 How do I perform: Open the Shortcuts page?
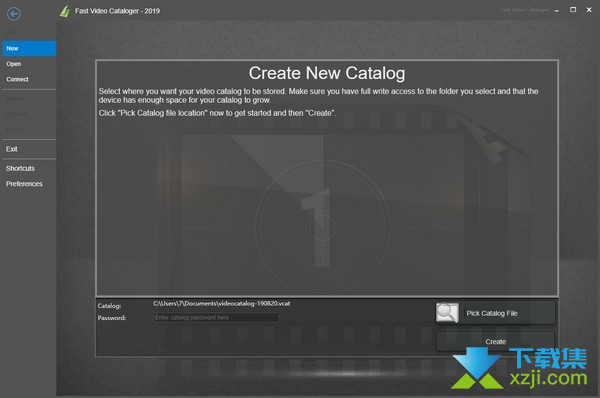click(29, 168)
